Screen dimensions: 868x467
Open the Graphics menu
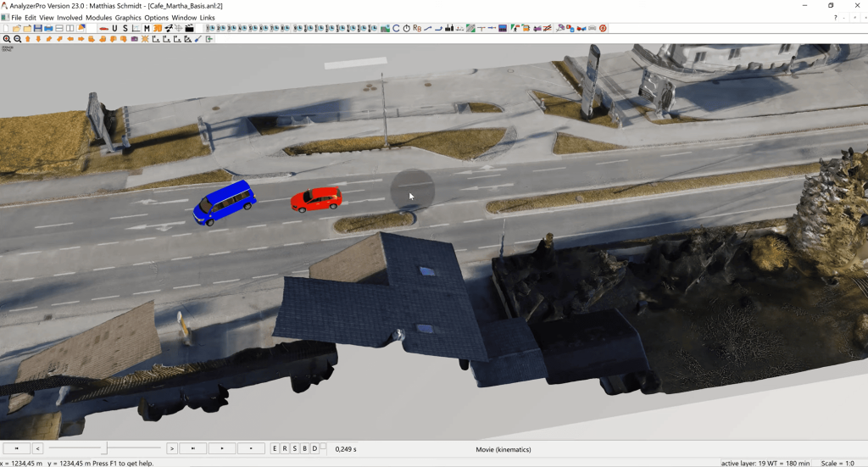click(x=128, y=18)
